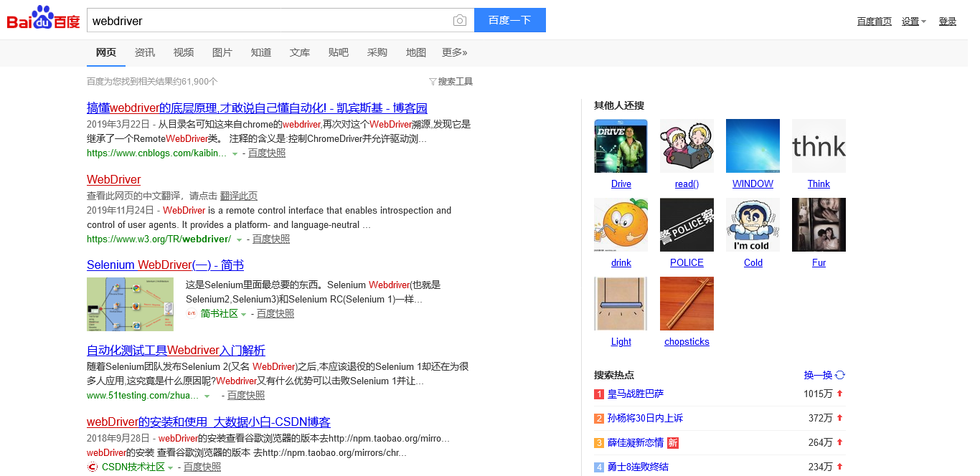Open image search via camera icon
The height and width of the screenshot is (476, 980).
(460, 21)
